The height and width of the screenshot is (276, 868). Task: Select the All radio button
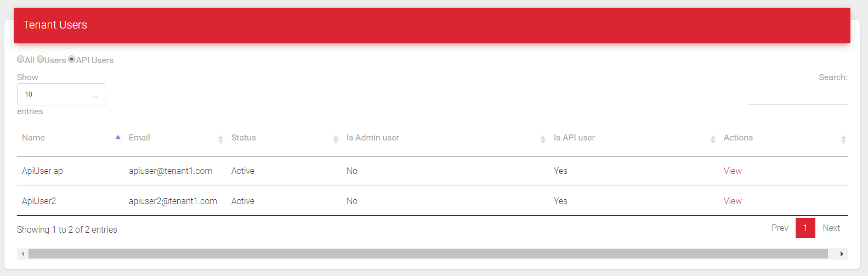tap(20, 59)
